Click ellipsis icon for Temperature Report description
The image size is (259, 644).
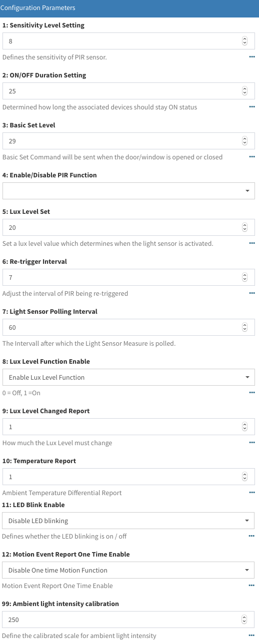tap(252, 493)
